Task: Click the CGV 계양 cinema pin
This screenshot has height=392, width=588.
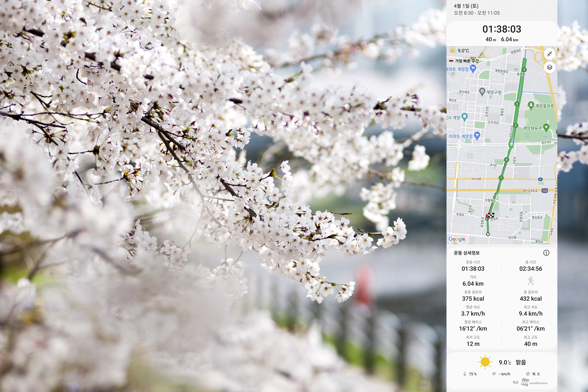Action: coord(465,117)
